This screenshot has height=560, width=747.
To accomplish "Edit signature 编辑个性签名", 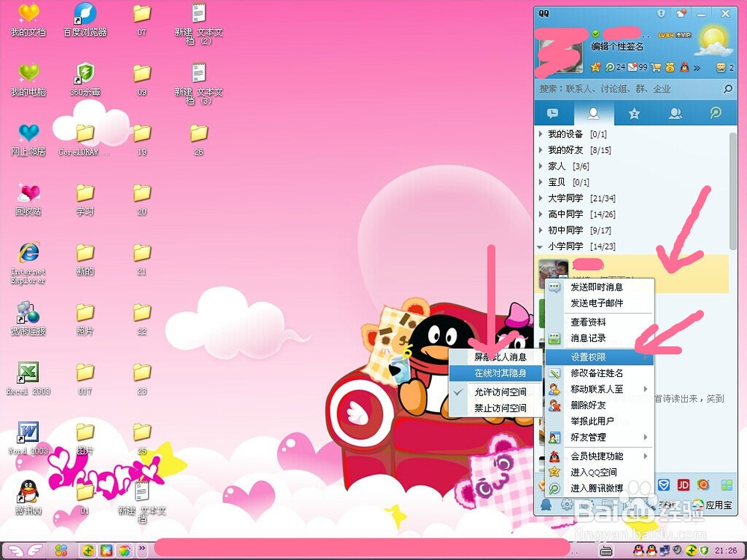I will coord(617,46).
